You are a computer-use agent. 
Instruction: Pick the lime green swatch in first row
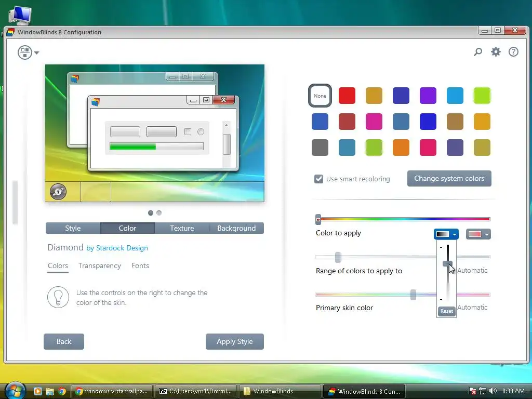point(482,96)
